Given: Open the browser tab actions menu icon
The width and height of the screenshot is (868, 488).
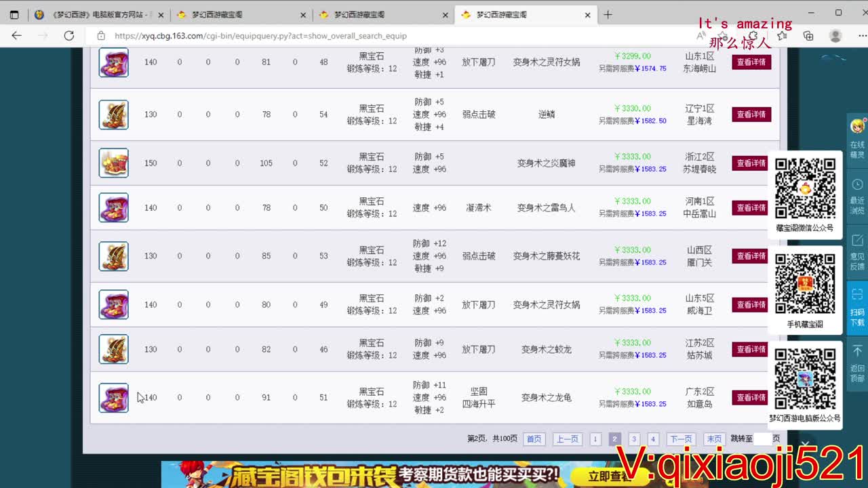Looking at the screenshot, I should (14, 14).
